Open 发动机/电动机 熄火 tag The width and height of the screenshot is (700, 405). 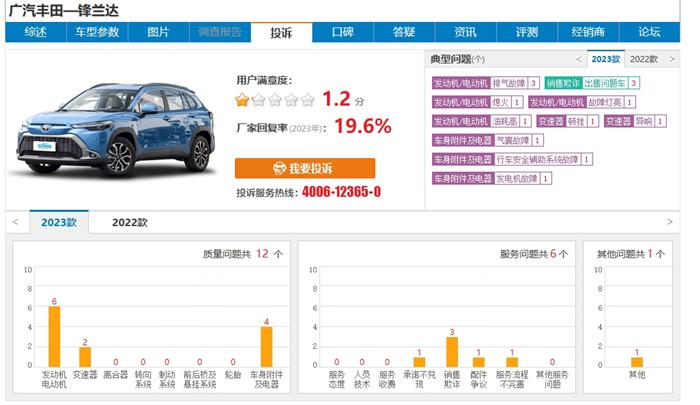[x=477, y=102]
